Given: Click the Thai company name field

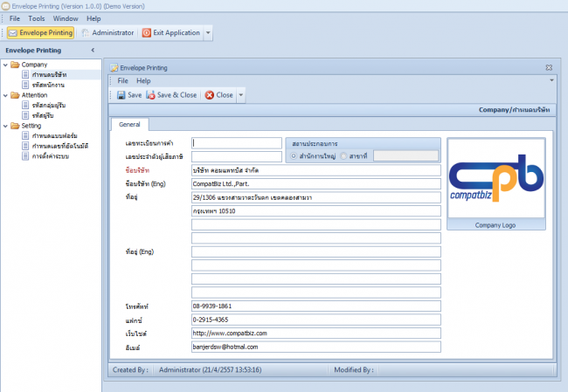Looking at the screenshot, I should [315, 170].
